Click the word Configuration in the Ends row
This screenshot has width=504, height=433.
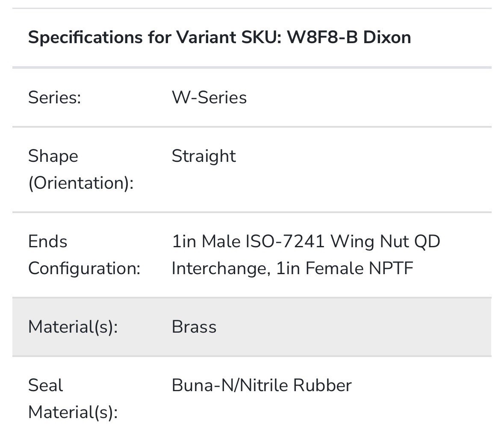pyautogui.click(x=85, y=268)
